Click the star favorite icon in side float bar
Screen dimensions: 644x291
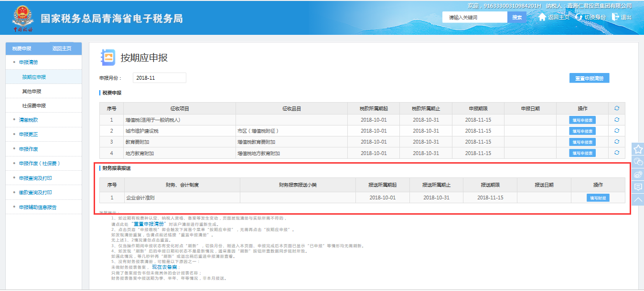click(x=638, y=149)
